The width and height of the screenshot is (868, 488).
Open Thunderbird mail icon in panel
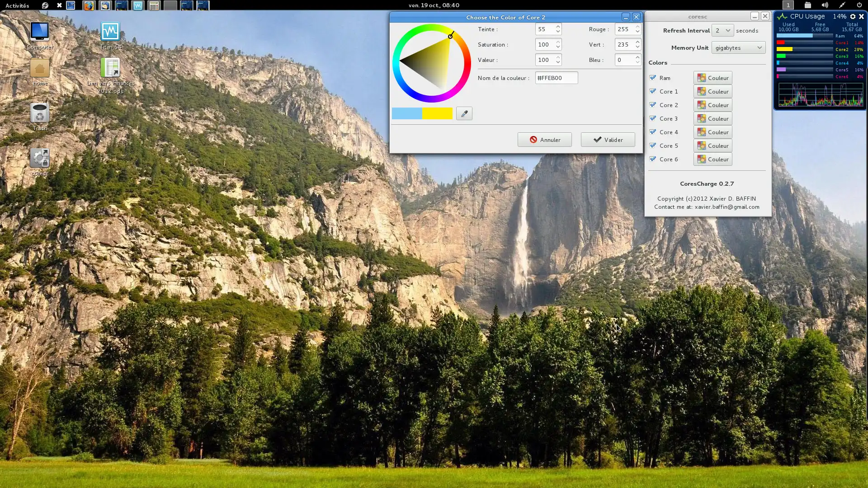click(x=105, y=5)
